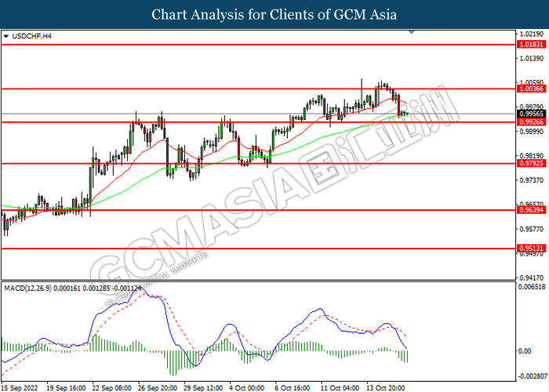Click the 15 Sep 2022 date label

pyautogui.click(x=20, y=388)
